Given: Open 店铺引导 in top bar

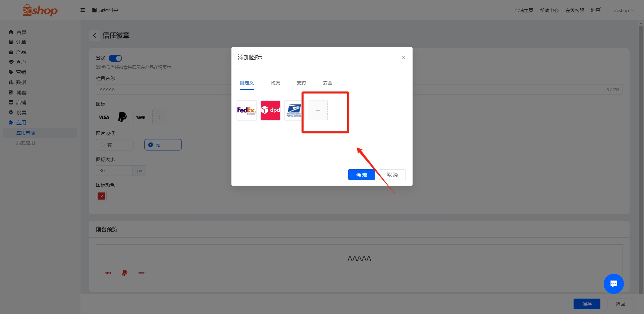Looking at the screenshot, I should pos(105,10).
